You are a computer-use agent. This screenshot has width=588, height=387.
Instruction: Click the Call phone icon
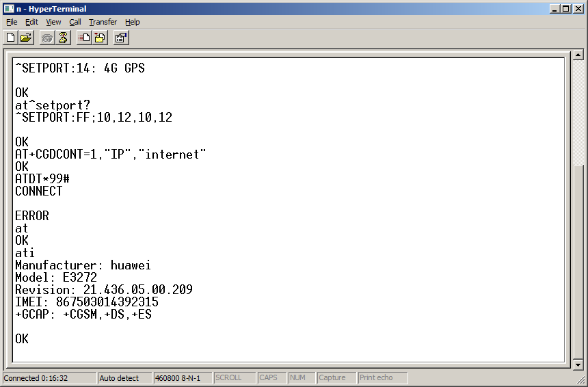pos(47,38)
